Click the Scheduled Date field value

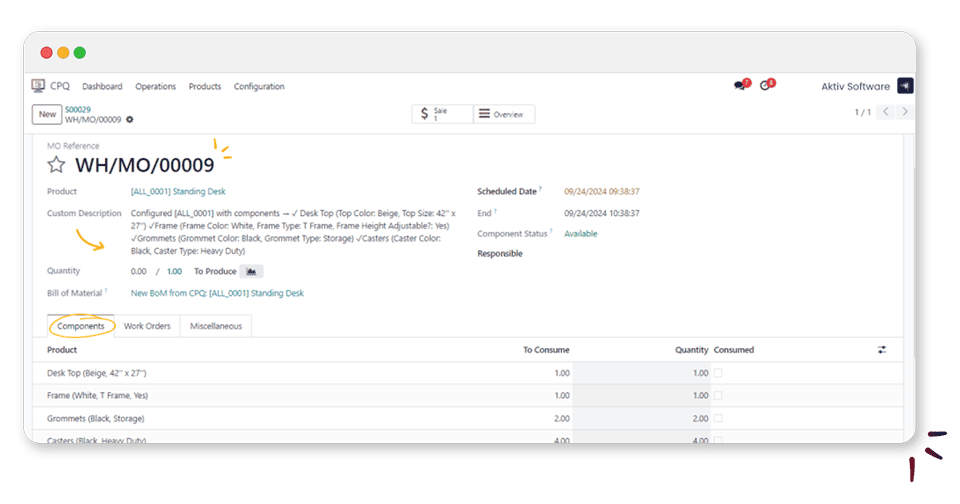point(601,191)
